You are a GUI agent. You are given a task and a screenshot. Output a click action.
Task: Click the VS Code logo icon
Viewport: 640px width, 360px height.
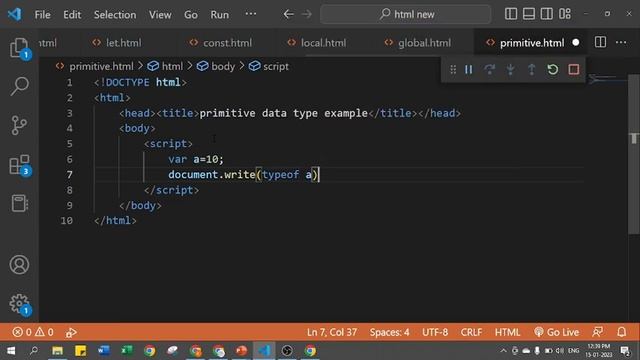pyautogui.click(x=15, y=14)
